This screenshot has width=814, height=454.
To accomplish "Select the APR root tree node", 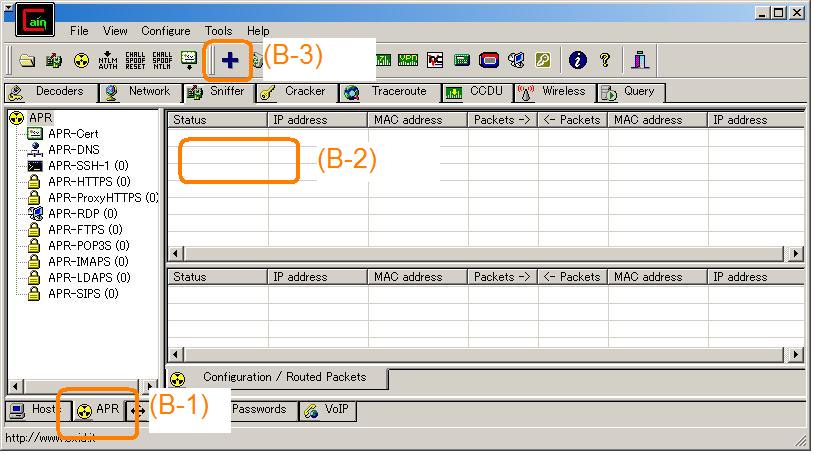I will click(40, 118).
